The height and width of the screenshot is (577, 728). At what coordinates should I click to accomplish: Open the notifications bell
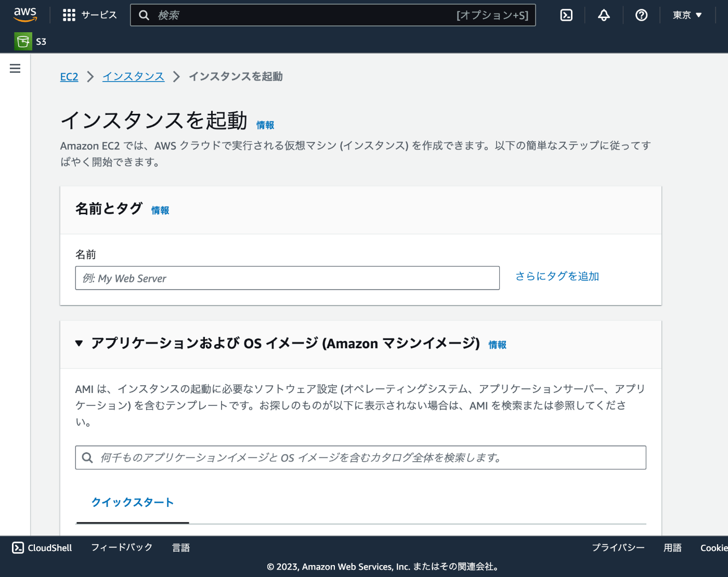pos(604,15)
